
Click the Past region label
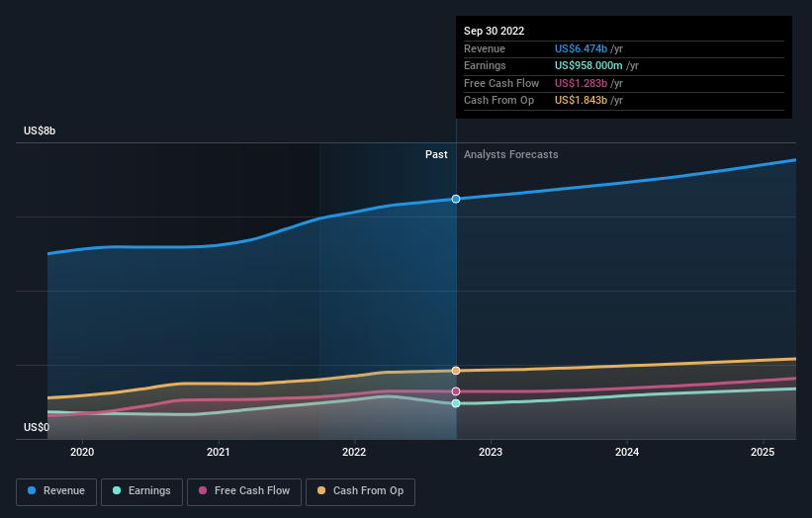436,154
